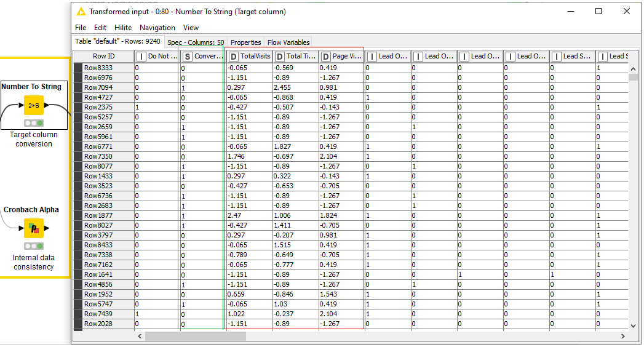Click the vertical scrollbar up arrow

pyautogui.click(x=633, y=69)
